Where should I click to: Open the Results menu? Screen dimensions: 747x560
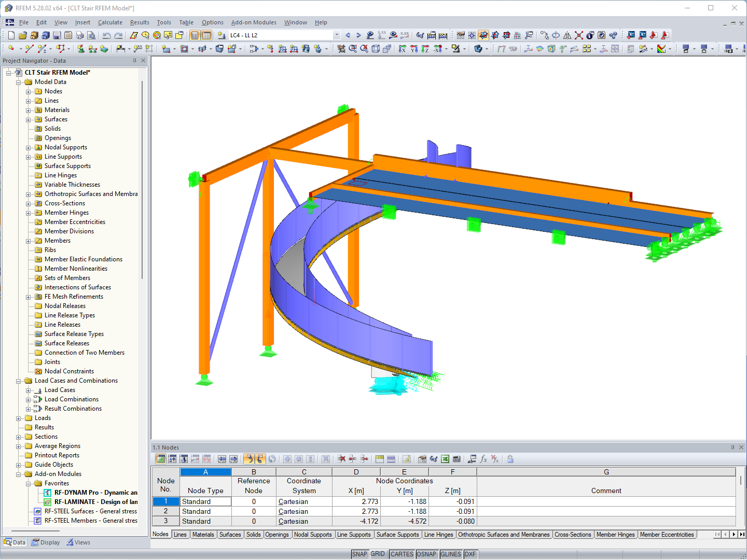[140, 22]
